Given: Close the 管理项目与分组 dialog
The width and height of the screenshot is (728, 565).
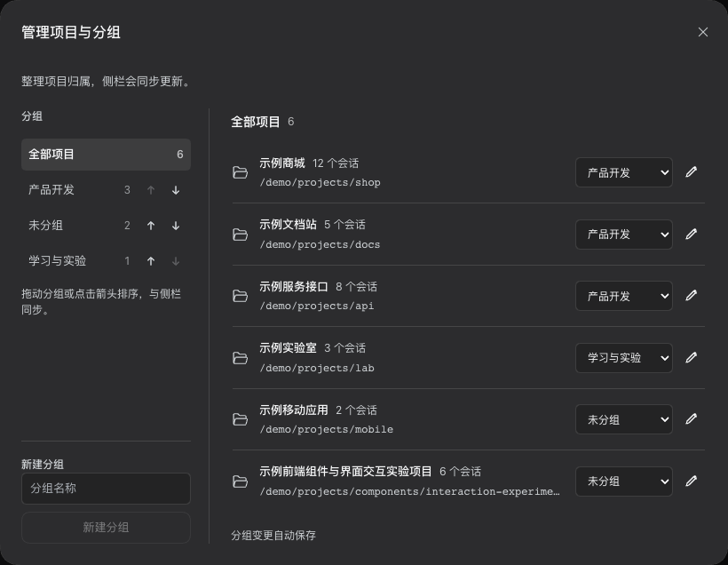Looking at the screenshot, I should (x=703, y=32).
